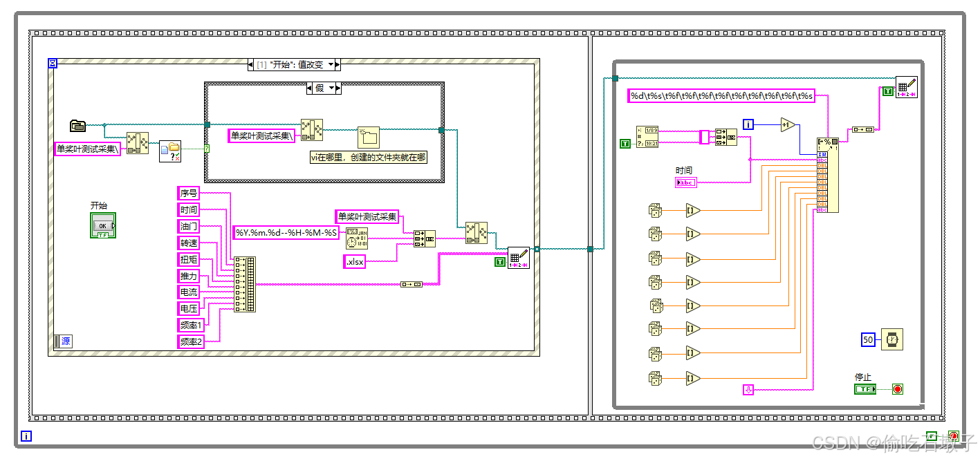Select the '%Y.%m.%d--%H-%M-%S' format string constant
The width and height of the screenshot is (980, 461).
point(285,233)
